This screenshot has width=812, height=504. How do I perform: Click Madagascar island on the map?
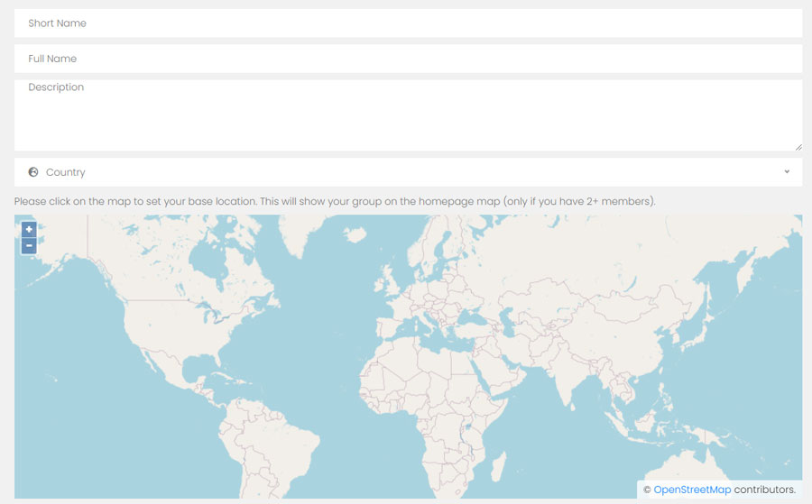click(x=498, y=466)
